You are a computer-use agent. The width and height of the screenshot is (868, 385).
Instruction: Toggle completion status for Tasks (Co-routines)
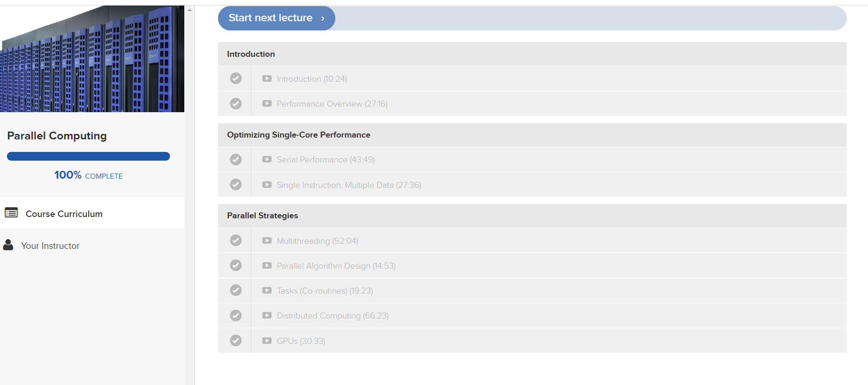tap(236, 290)
